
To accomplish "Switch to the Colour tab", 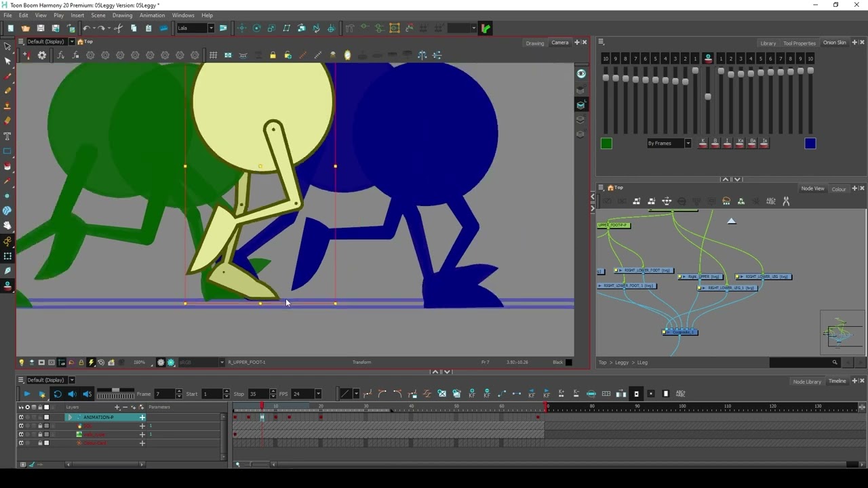I will (x=839, y=189).
